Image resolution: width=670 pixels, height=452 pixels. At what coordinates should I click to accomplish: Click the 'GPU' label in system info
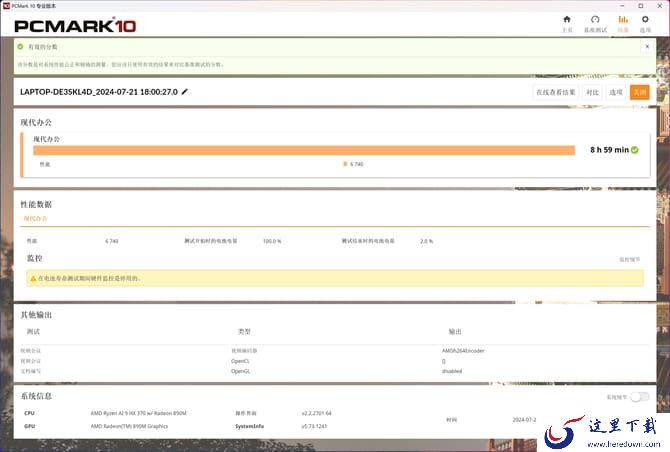(29, 426)
